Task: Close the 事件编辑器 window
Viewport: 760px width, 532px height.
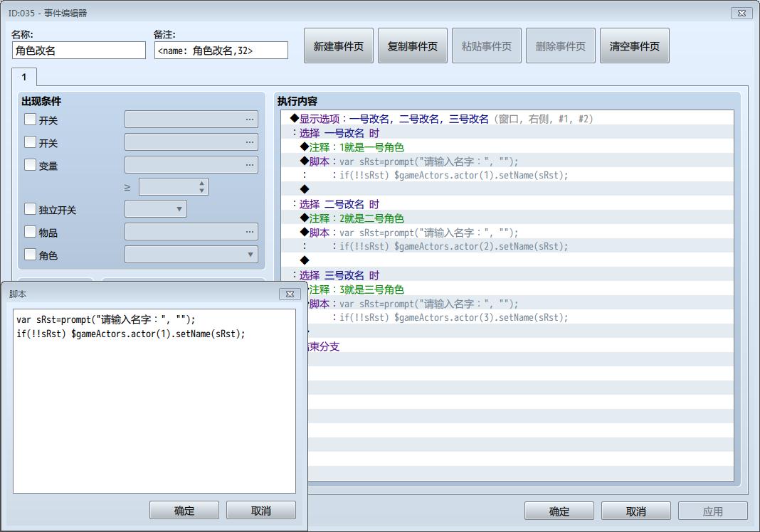Action: coord(741,13)
